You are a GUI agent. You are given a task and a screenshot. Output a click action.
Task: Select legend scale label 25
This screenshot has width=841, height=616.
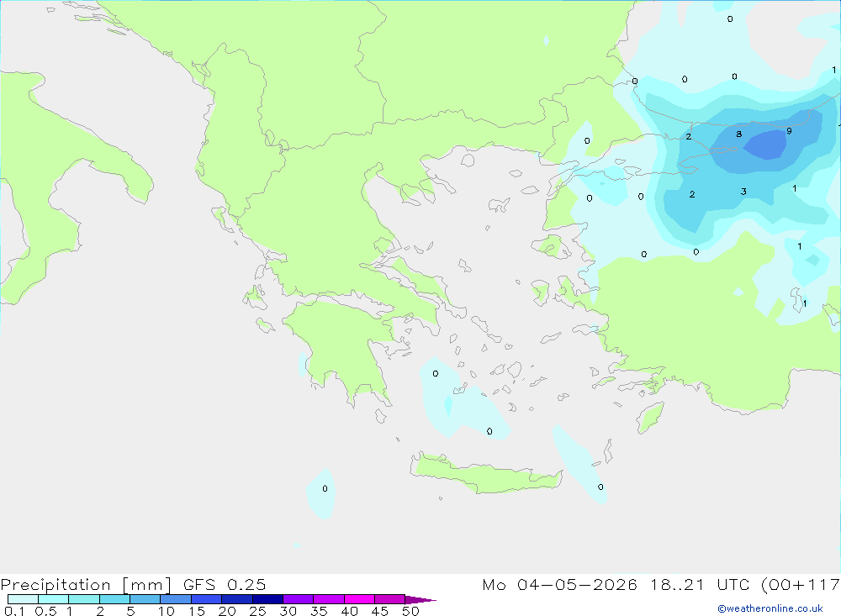(x=258, y=611)
